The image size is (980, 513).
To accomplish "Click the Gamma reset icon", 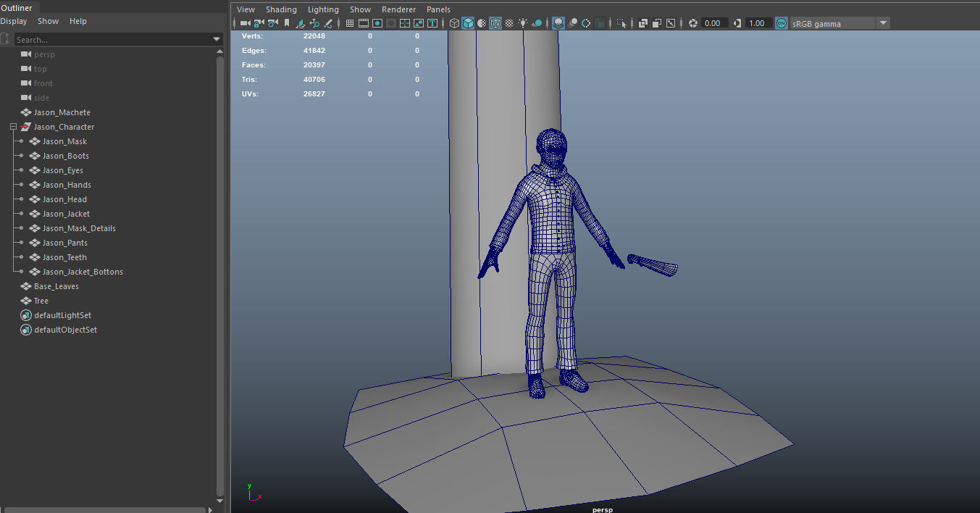I will click(x=737, y=23).
